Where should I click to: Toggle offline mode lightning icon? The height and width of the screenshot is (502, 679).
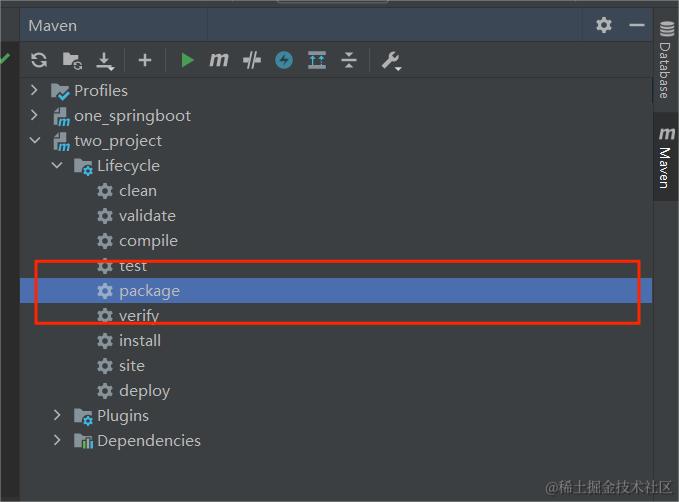point(284,60)
